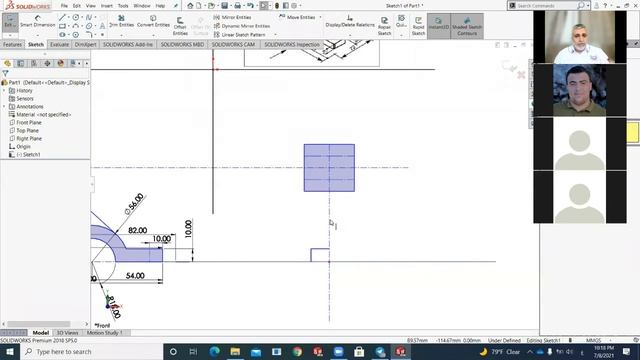This screenshot has width=640, height=360.
Task: Open Linear Sketch Pattern dropdown arrow
Action: coord(276,35)
